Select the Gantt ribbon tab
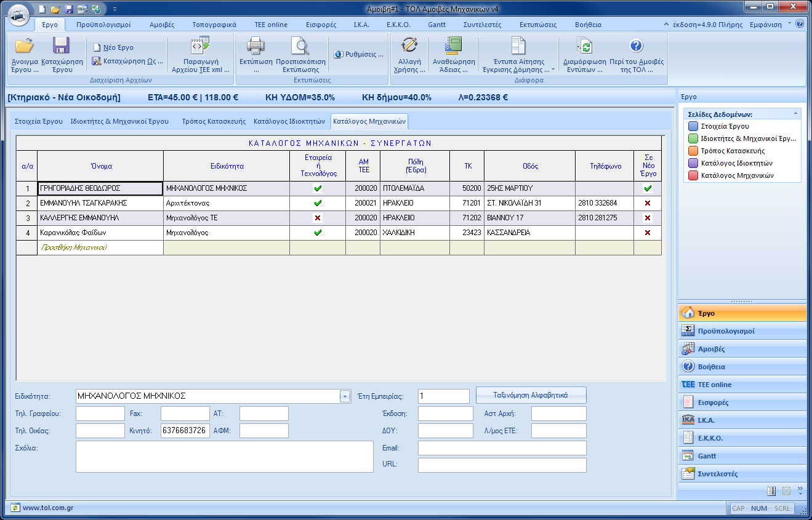Screen dimensions: 812x520 436,25
